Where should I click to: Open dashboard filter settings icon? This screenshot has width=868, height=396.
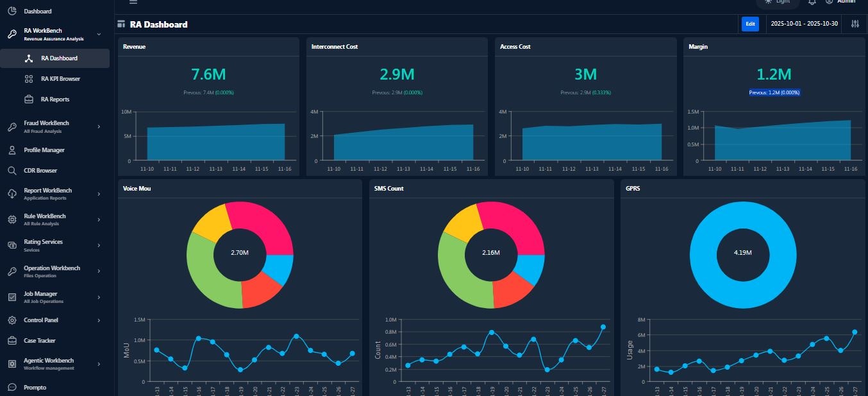point(855,23)
